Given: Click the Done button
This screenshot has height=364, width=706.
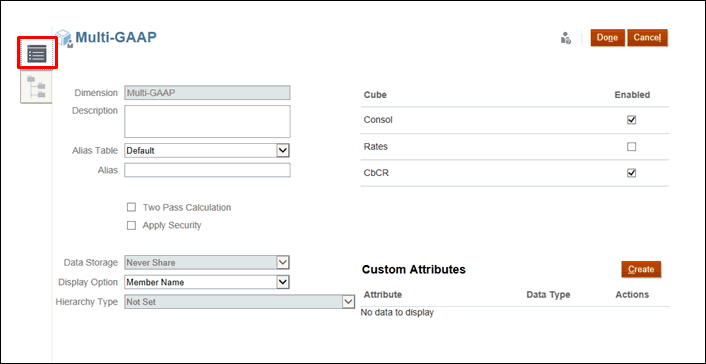Looking at the screenshot, I should pyautogui.click(x=607, y=38).
